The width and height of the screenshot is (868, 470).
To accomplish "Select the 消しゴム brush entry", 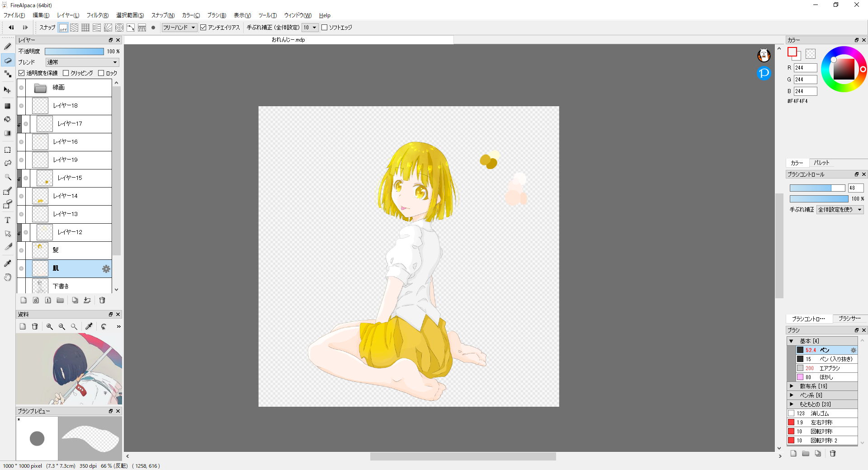I will click(x=819, y=414).
